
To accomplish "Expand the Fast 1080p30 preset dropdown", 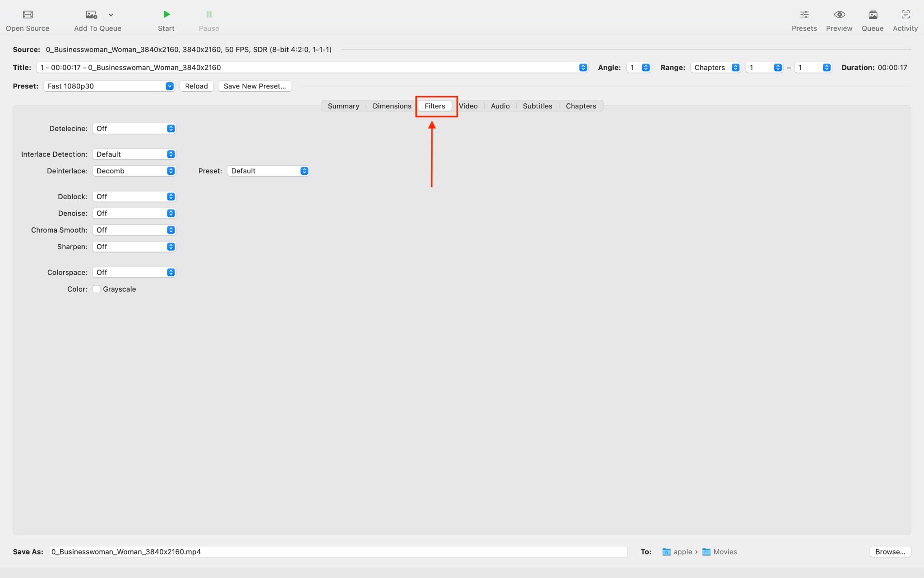I will 110,86.
